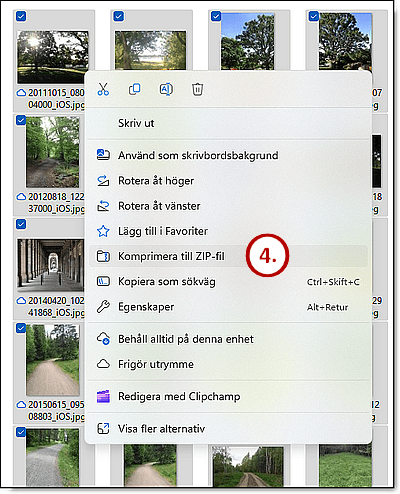This screenshot has height=494, width=400.
Task: Uncheck checkbox on fourth photo in top row
Action: pos(314,16)
